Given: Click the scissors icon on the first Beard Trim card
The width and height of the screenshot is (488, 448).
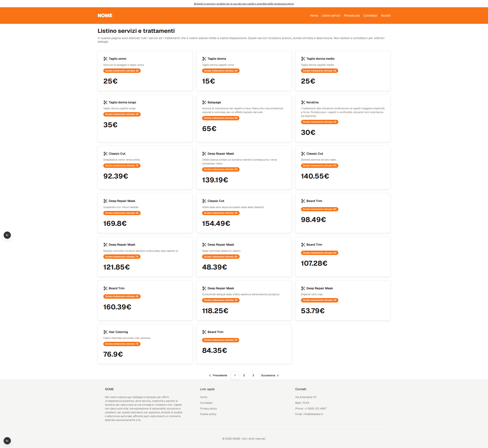Looking at the screenshot, I should [x=303, y=201].
